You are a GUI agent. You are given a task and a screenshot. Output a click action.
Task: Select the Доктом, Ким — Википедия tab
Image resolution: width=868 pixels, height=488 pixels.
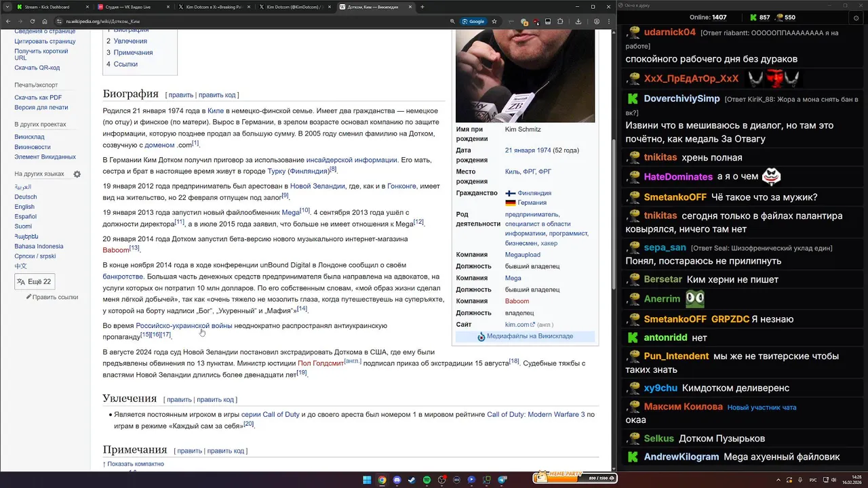375,7
